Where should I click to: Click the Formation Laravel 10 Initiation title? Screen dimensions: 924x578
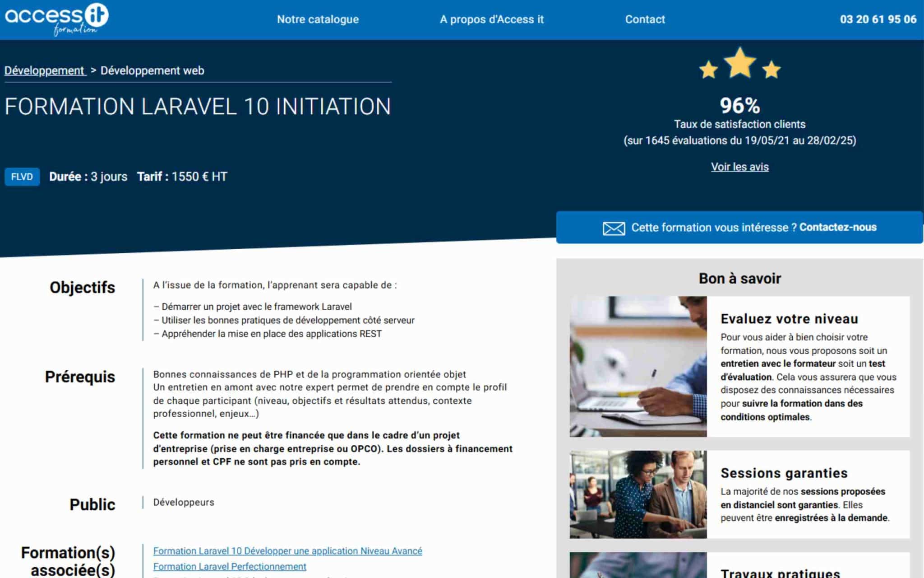[198, 107]
